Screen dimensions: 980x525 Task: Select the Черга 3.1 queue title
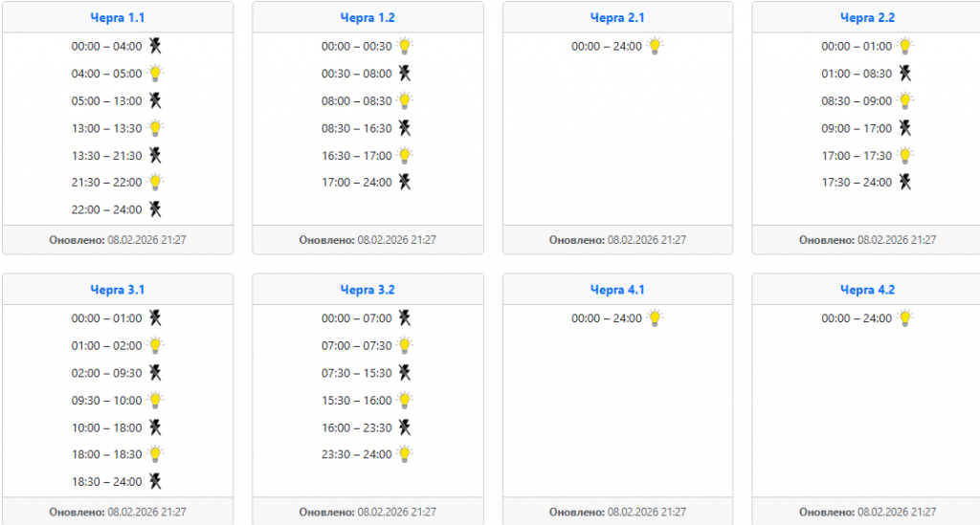[118, 290]
